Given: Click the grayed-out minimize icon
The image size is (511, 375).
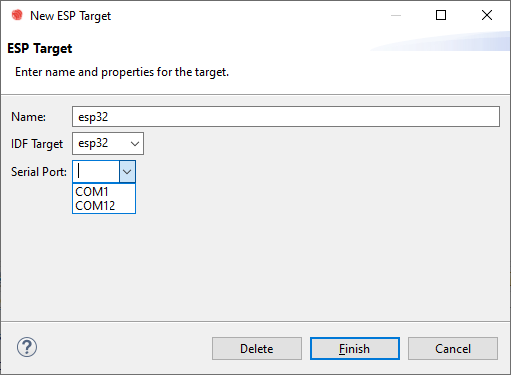Looking at the screenshot, I should (x=396, y=15).
